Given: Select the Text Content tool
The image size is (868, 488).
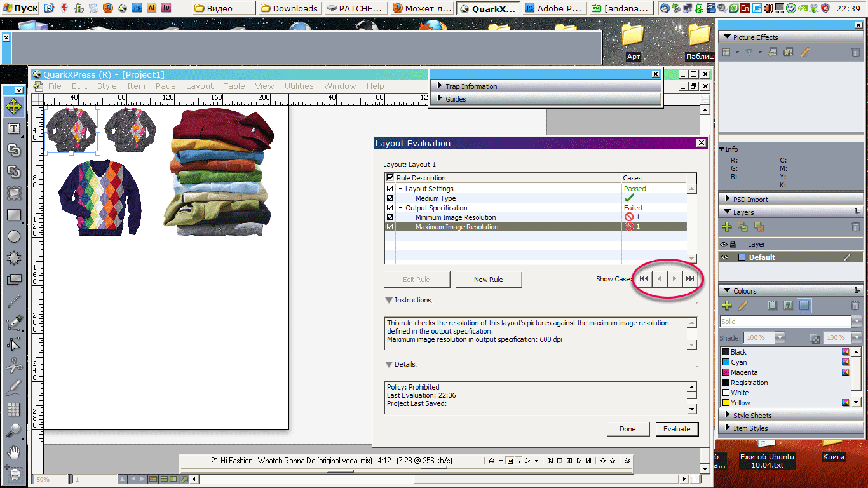Looking at the screenshot, I should 13,128.
